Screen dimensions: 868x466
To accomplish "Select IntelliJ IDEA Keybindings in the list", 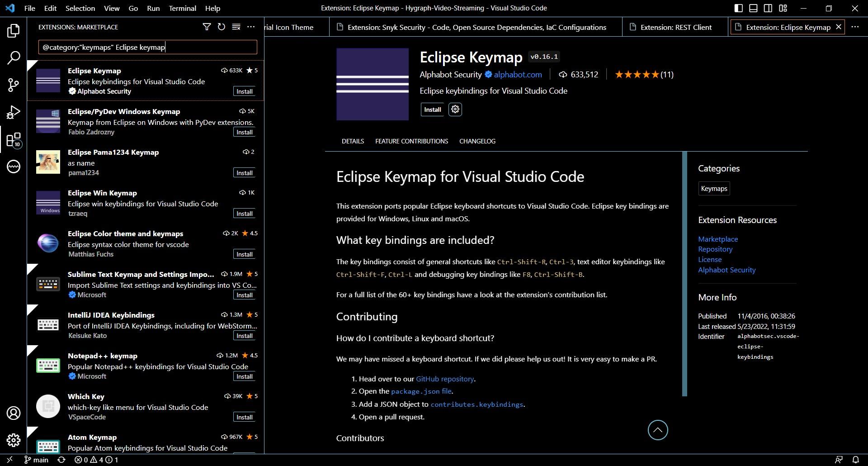I will (x=146, y=325).
